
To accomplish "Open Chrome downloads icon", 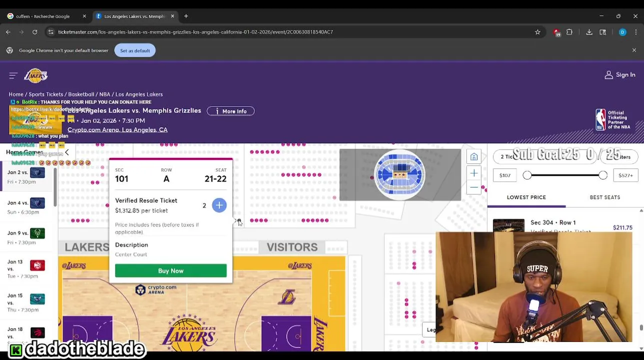I will point(589,32).
